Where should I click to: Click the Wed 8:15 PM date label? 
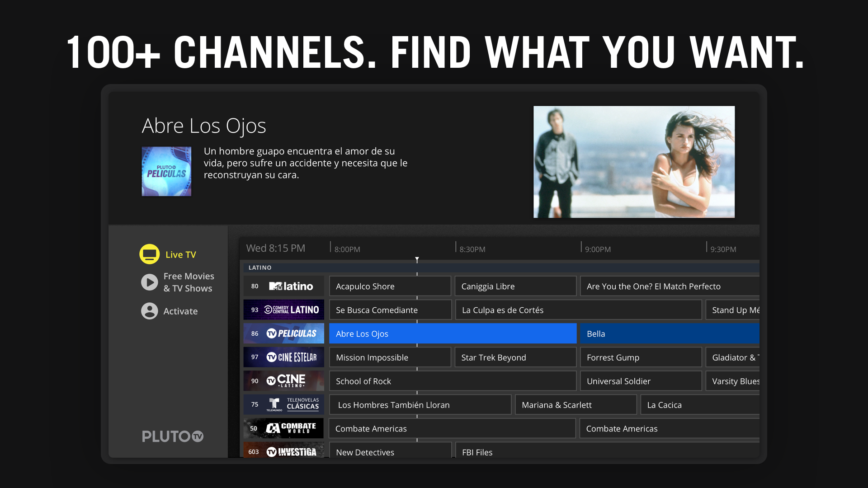[276, 248]
